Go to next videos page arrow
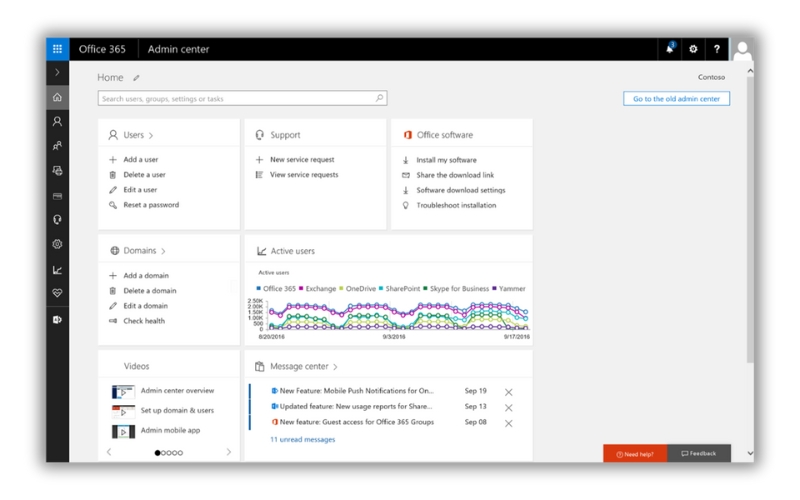The width and height of the screenshot is (800, 500). click(x=229, y=452)
